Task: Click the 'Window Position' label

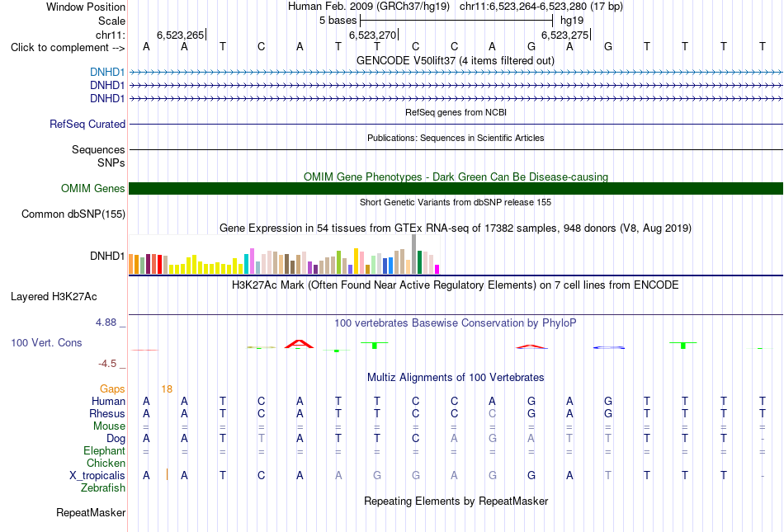Action: (86, 7)
